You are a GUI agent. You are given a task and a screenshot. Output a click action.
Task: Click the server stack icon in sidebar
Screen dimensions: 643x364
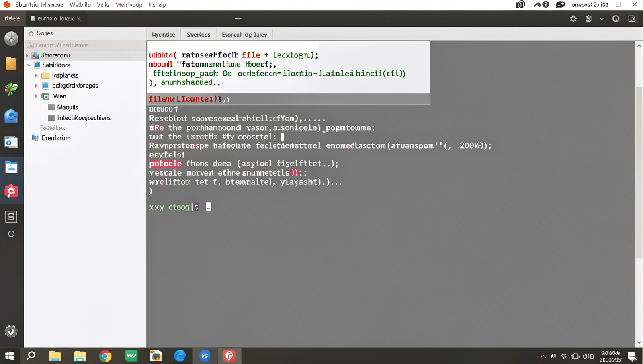[x=11, y=217]
